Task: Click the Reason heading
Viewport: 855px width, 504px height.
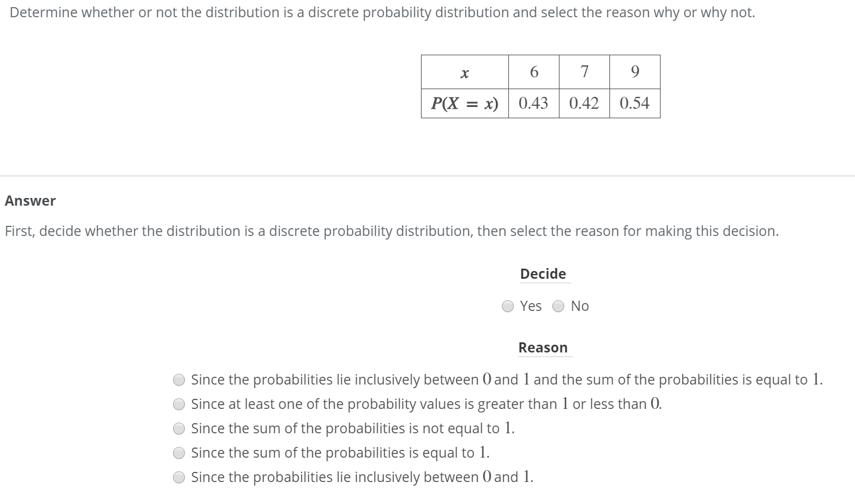Action: (543, 347)
